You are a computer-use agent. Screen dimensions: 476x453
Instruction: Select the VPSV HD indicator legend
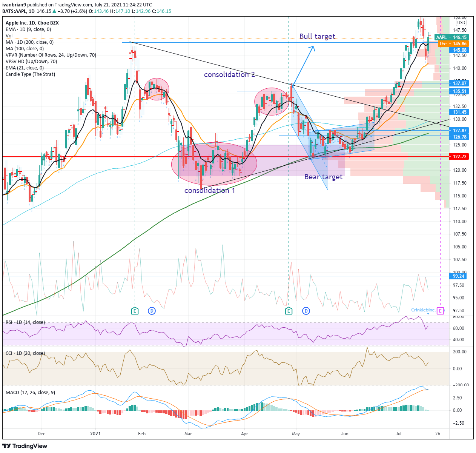coord(31,62)
